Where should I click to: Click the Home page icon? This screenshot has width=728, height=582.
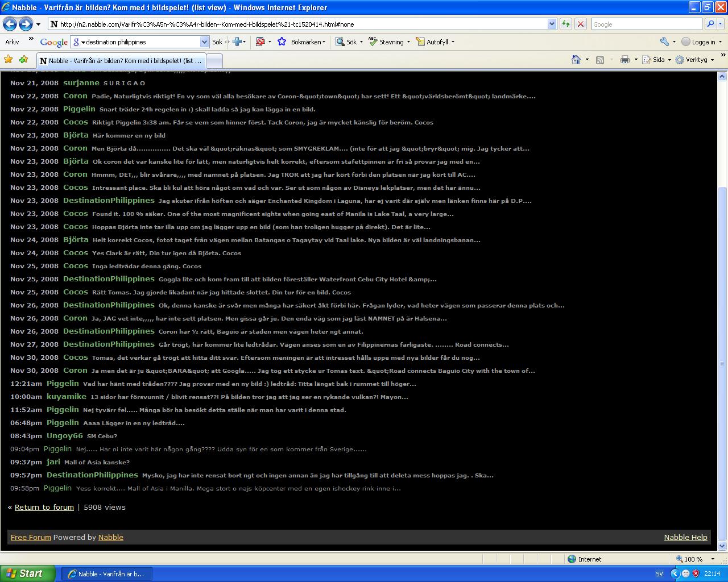click(576, 60)
